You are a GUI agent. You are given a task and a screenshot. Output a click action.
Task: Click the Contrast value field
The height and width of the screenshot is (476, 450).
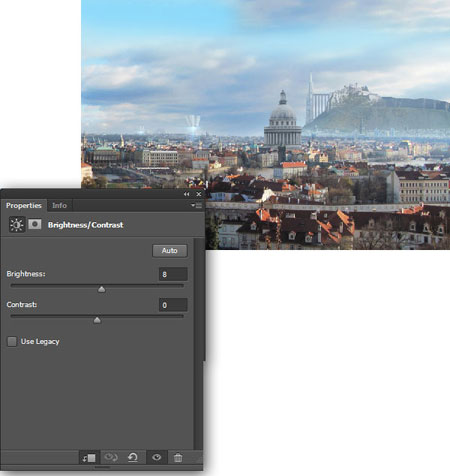(x=173, y=305)
